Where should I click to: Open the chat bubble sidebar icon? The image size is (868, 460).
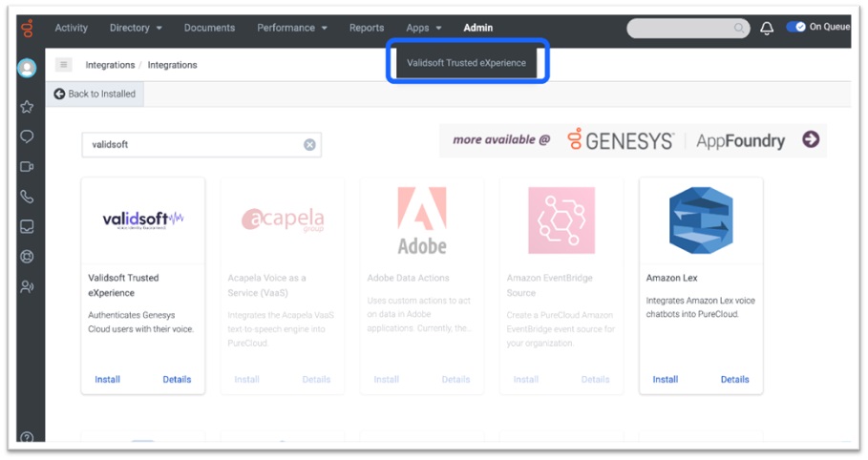[27, 136]
